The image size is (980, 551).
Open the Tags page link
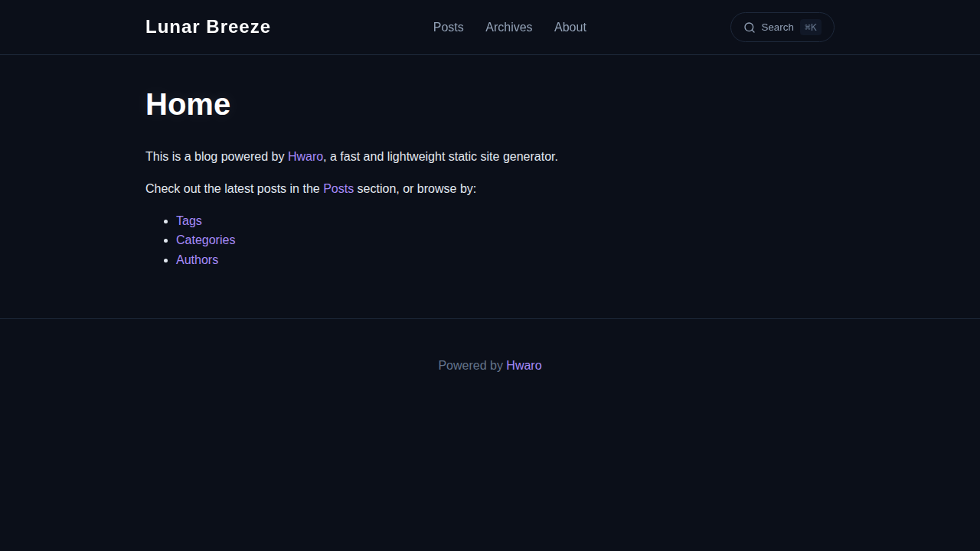point(188,220)
